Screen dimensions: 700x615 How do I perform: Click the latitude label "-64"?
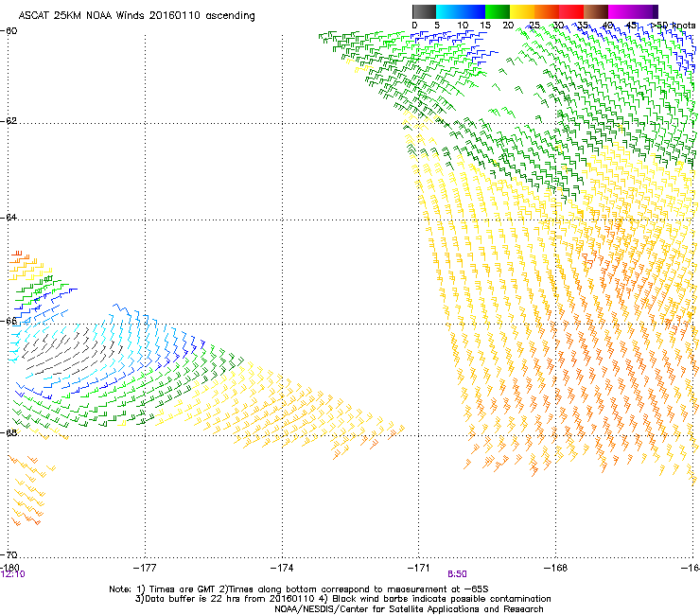9,217
